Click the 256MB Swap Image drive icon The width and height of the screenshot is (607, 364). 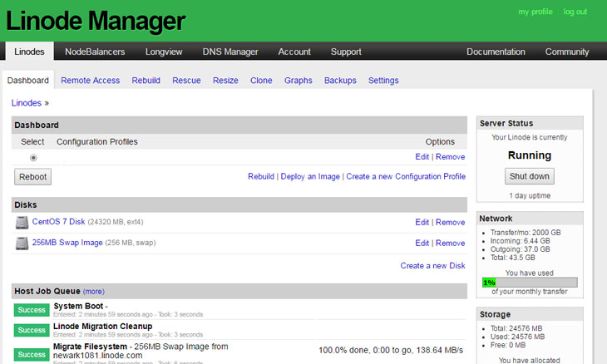(22, 243)
